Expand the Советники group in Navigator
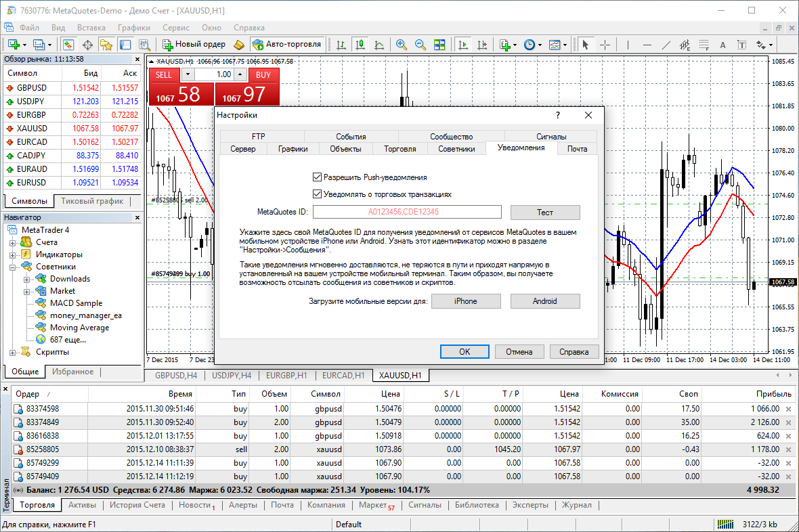 pos(14,267)
